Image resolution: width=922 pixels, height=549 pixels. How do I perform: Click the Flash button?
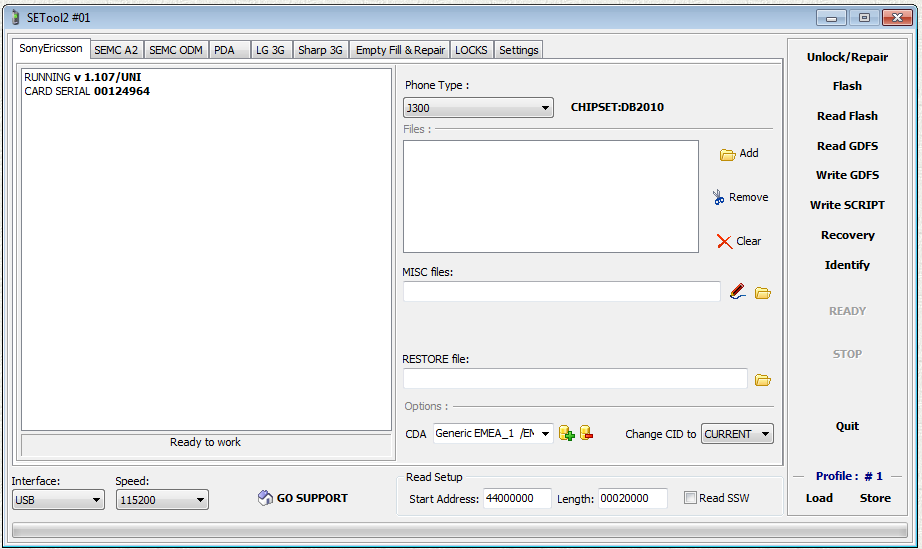[x=847, y=86]
